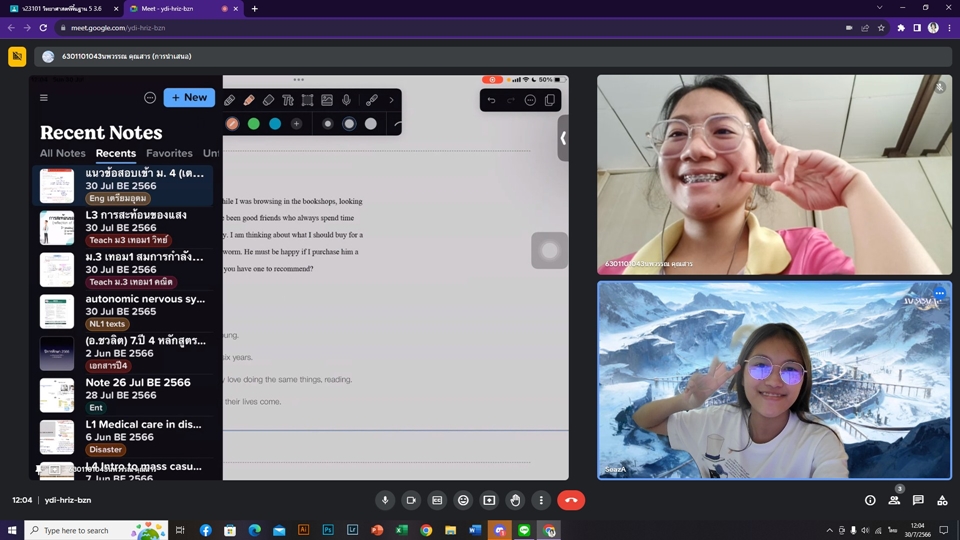Click the Disaster tag
960x540 pixels.
click(x=105, y=449)
